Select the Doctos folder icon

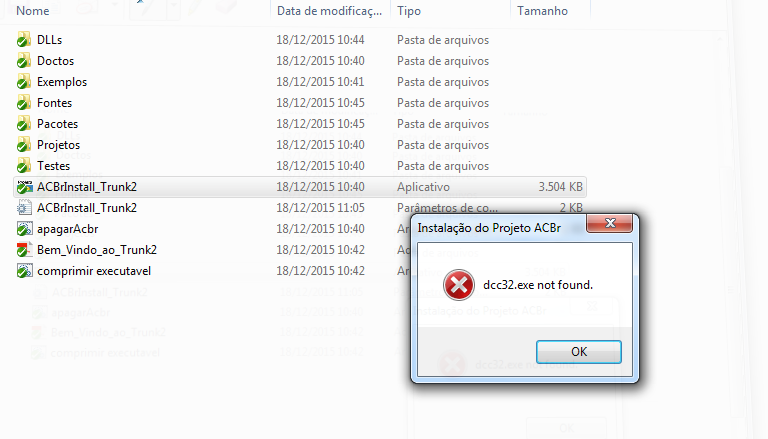(x=24, y=61)
